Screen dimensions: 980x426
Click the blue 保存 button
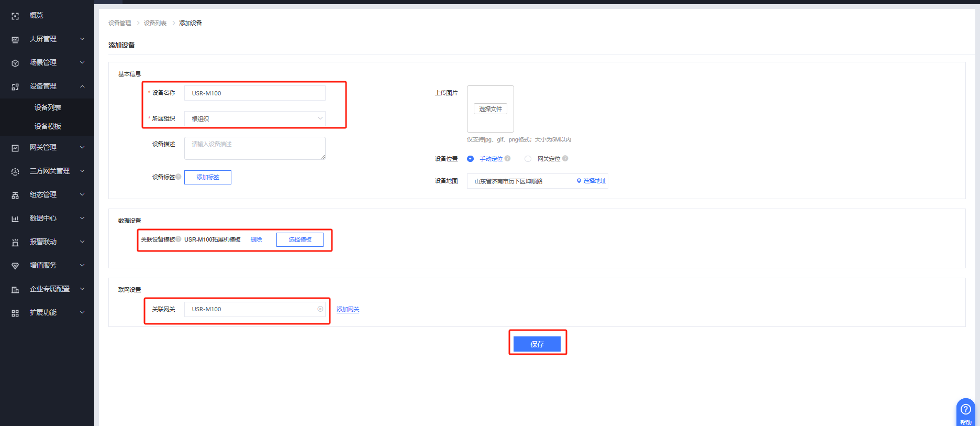pos(537,344)
